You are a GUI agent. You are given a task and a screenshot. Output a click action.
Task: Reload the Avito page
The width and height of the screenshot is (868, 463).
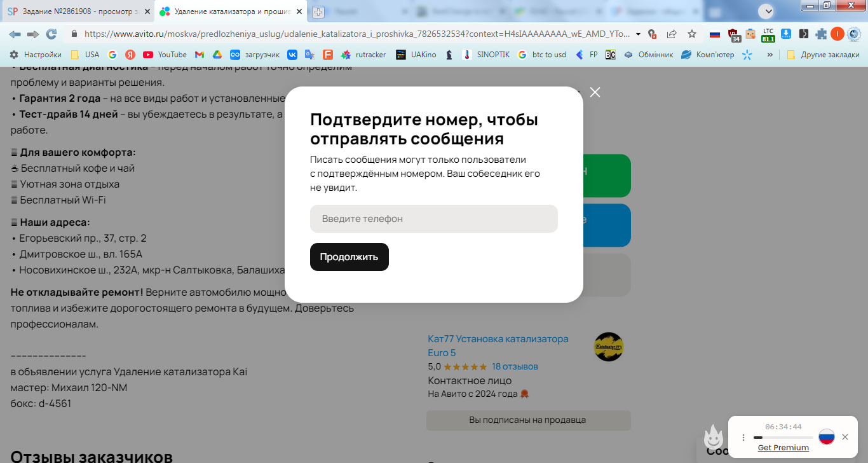(51, 34)
